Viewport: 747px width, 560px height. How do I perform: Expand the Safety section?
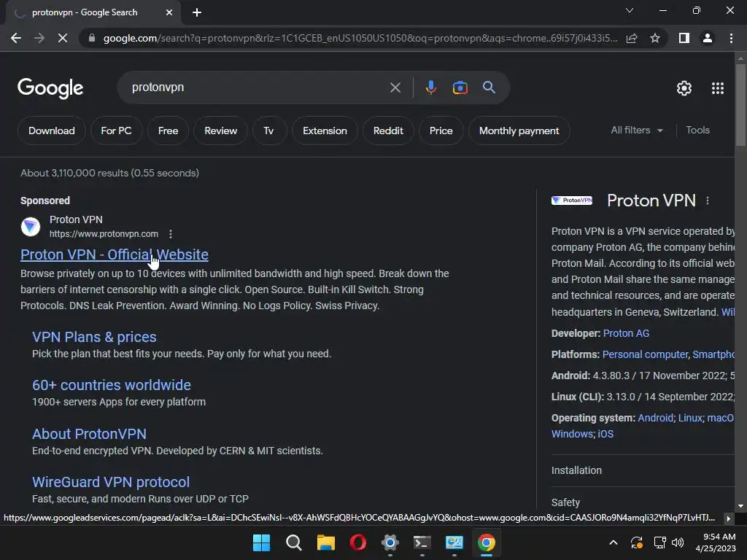643,502
